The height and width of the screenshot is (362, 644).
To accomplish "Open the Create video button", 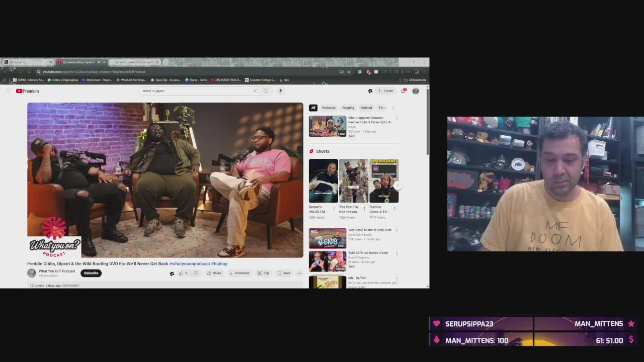I will click(x=386, y=91).
